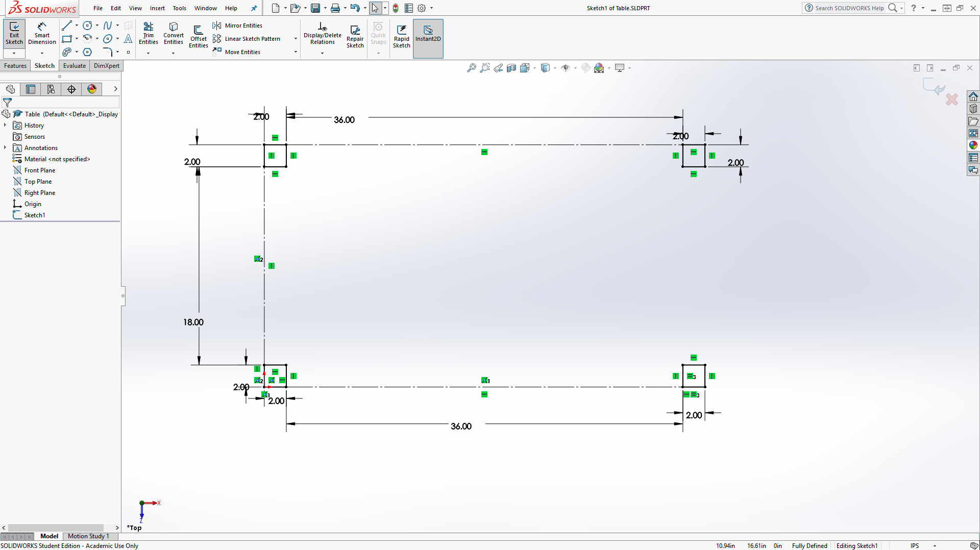980x550 pixels.
Task: Click the Exit Sketch button
Action: (x=14, y=34)
